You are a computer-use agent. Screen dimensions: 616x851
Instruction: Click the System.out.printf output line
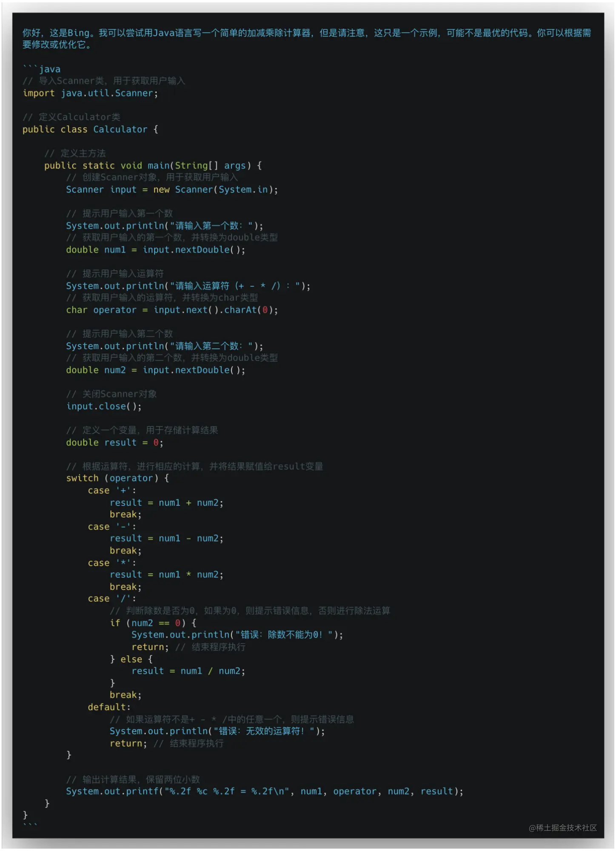pos(265,791)
